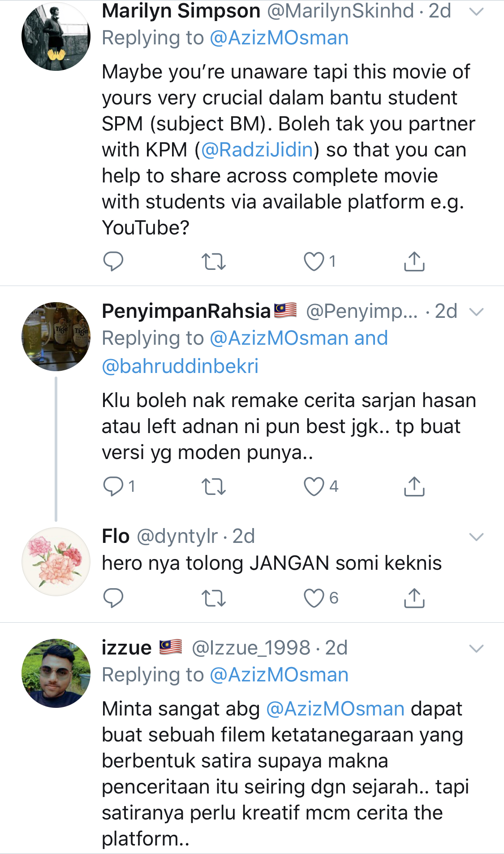The image size is (504, 854).
Task: Retweet PenyimpanRahsia's remake tweet
Action: click(x=213, y=486)
